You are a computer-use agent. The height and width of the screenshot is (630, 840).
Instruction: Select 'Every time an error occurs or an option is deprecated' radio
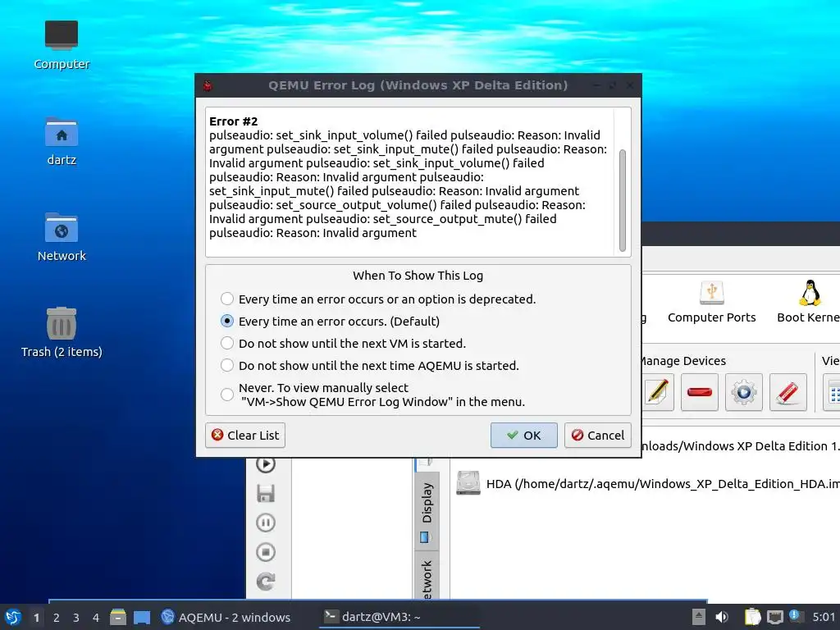click(x=227, y=299)
